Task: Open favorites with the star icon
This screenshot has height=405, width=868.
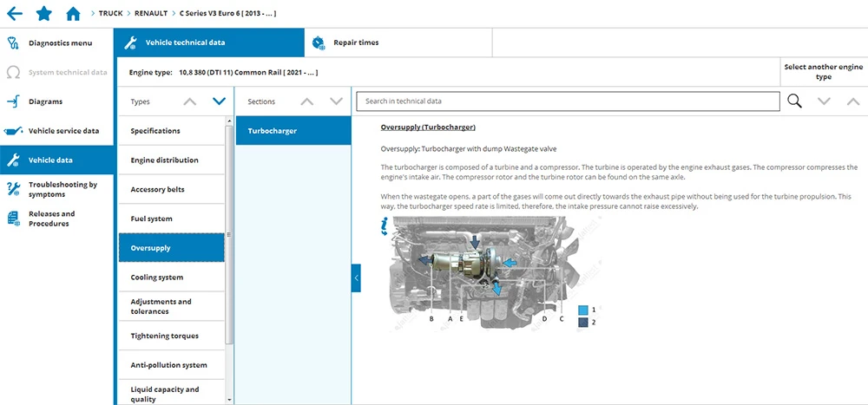Action: 43,14
